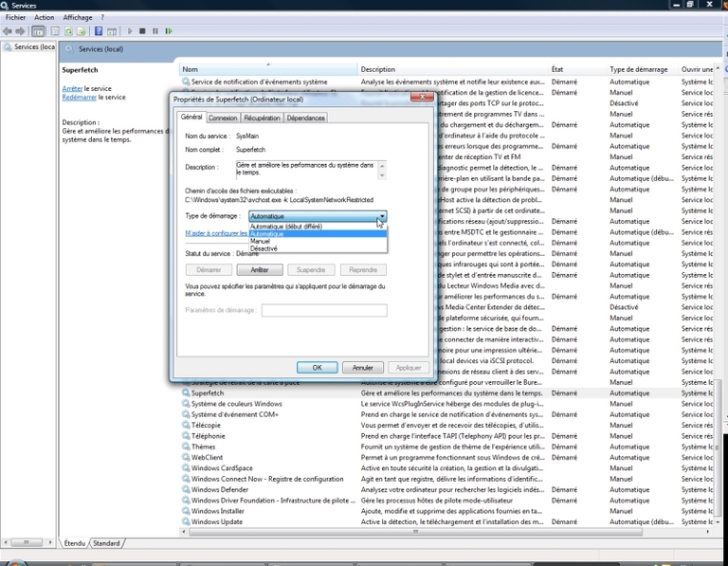This screenshot has height=566, width=728.
Task: Switch to the Récupération tab
Action: [x=262, y=118]
